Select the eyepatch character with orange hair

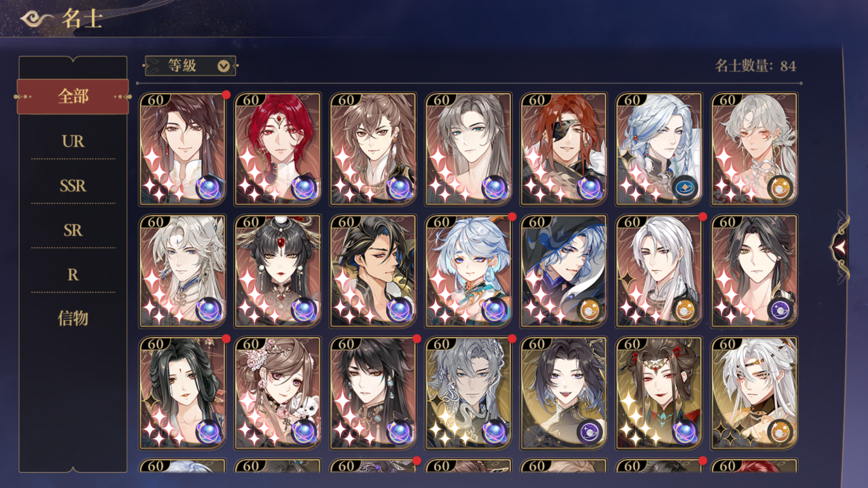click(564, 149)
